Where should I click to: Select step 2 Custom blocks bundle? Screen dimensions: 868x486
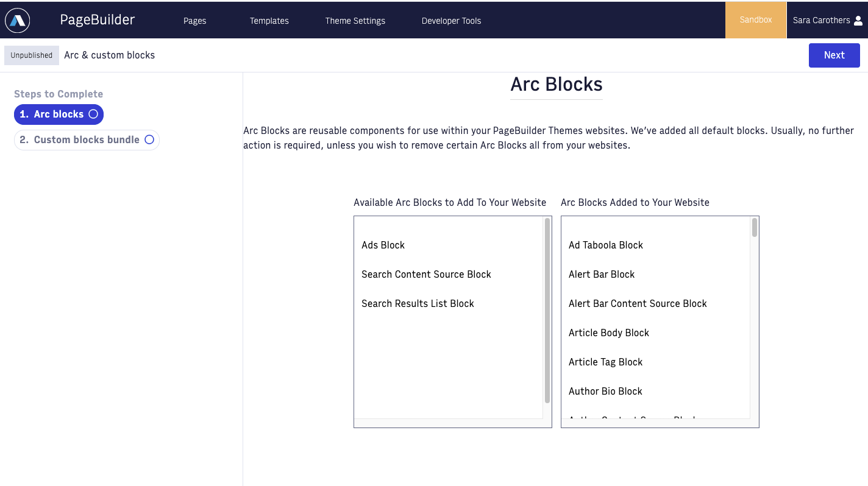click(87, 140)
